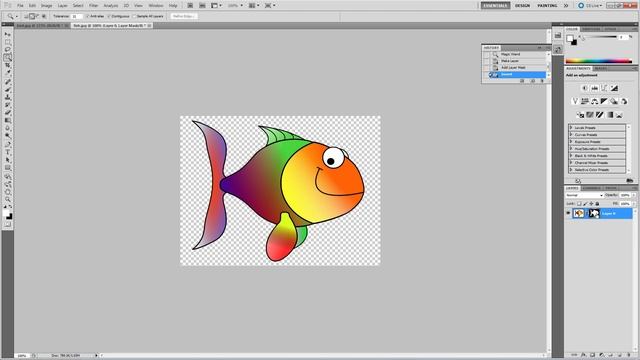Image resolution: width=640 pixels, height=360 pixels.
Task: Toggle lock image pixels brush icon
Action: (x=585, y=203)
